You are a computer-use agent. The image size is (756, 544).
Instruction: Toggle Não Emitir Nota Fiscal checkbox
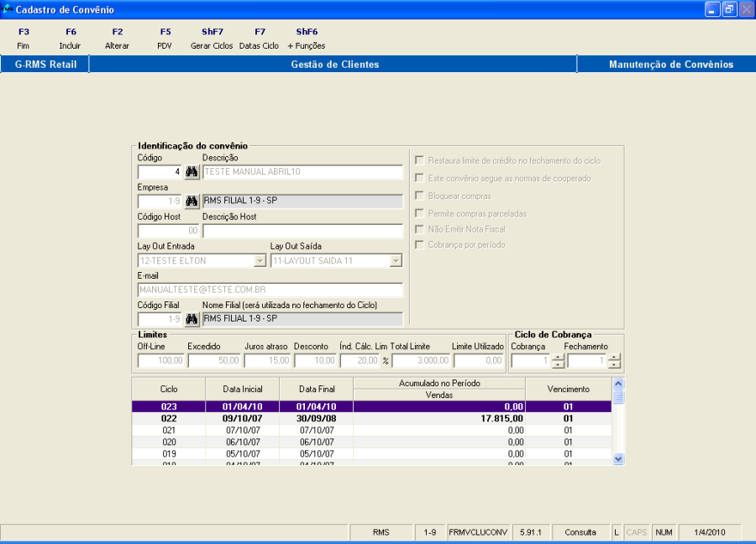[419, 229]
